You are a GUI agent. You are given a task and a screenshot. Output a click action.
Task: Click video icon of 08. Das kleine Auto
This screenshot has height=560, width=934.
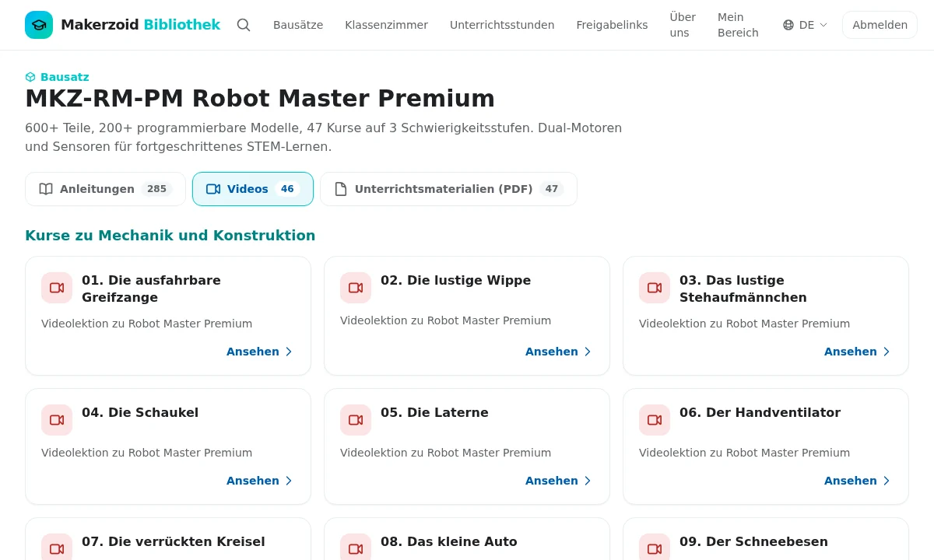coord(356,548)
